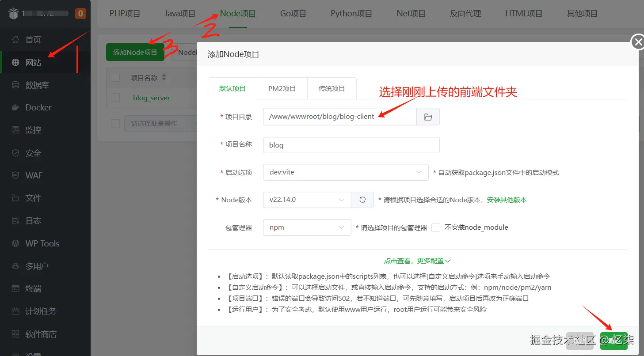Click the users icon beside 多用户
Viewport: 644px width, 356px height.
click(x=15, y=266)
